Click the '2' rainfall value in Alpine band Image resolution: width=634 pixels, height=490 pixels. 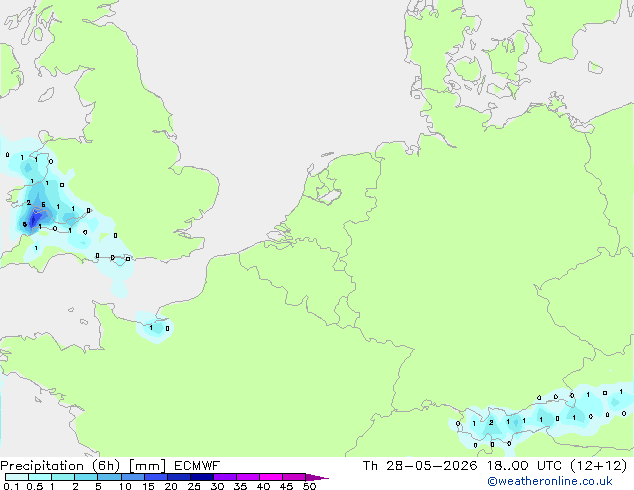[491, 422]
